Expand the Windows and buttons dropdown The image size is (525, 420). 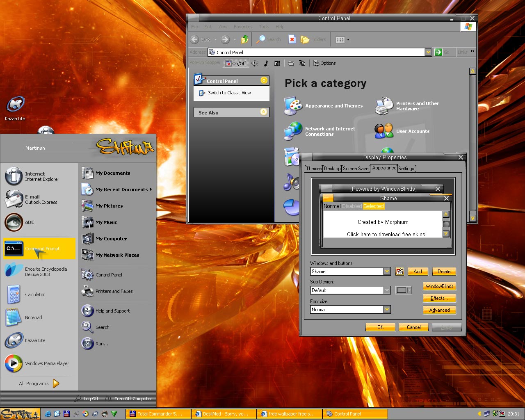pyautogui.click(x=387, y=271)
